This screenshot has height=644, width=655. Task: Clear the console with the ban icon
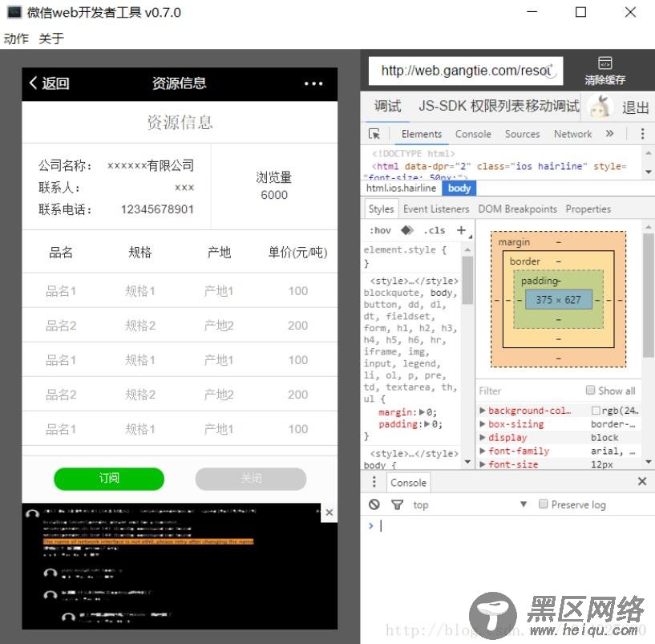click(374, 504)
